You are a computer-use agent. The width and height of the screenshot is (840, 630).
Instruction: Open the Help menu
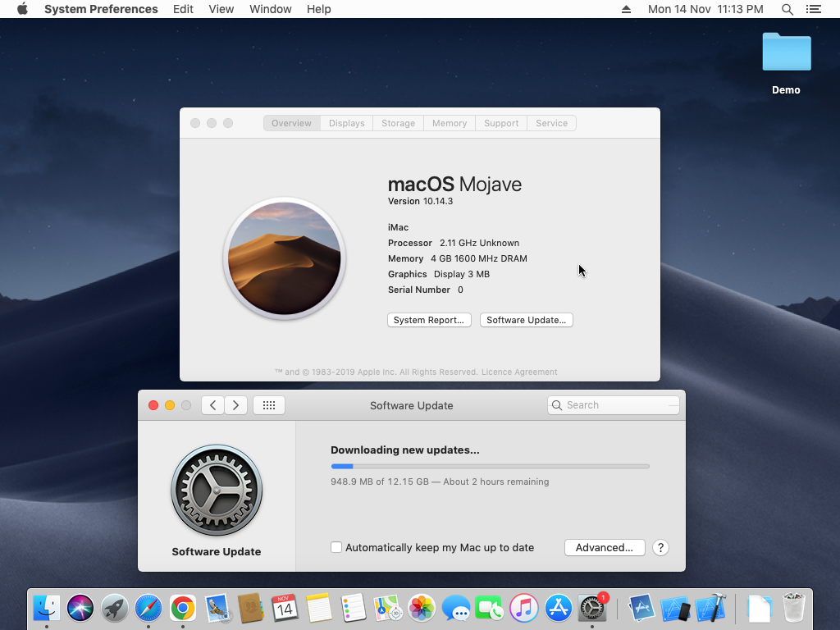coord(319,9)
